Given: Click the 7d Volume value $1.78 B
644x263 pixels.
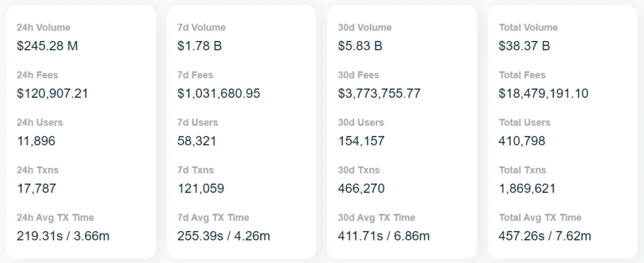Looking at the screenshot, I should pos(199,46).
